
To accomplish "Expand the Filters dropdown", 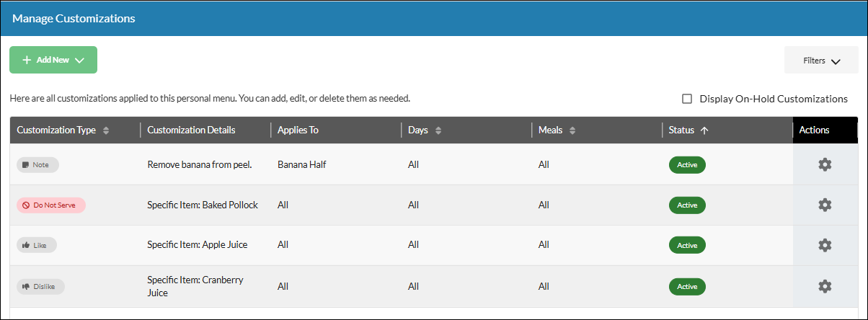I will pos(821,61).
